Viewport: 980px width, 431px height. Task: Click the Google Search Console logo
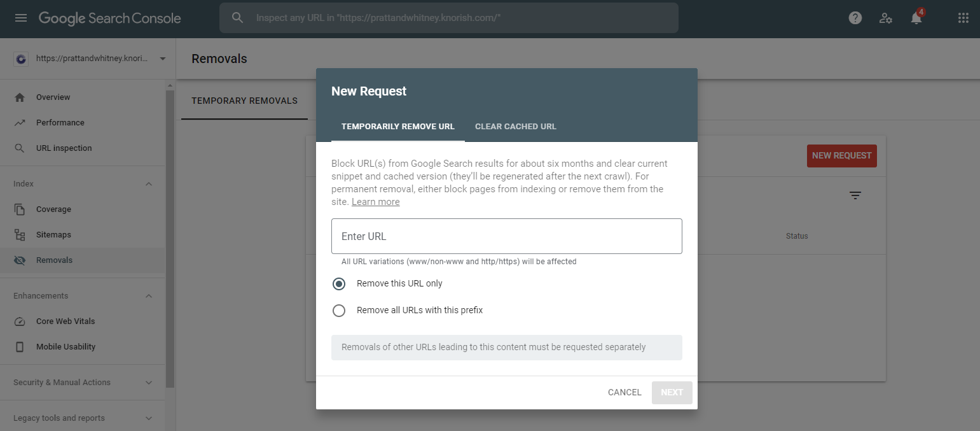110,18
